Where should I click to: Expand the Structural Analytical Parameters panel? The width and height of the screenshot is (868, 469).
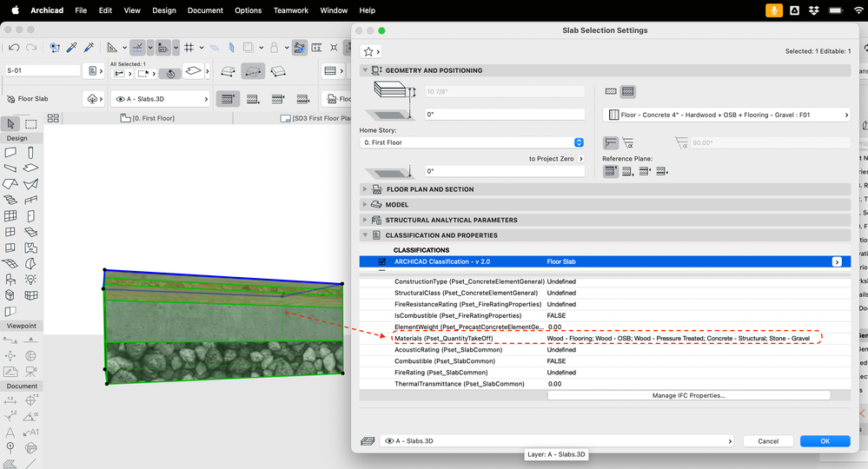[x=451, y=220]
